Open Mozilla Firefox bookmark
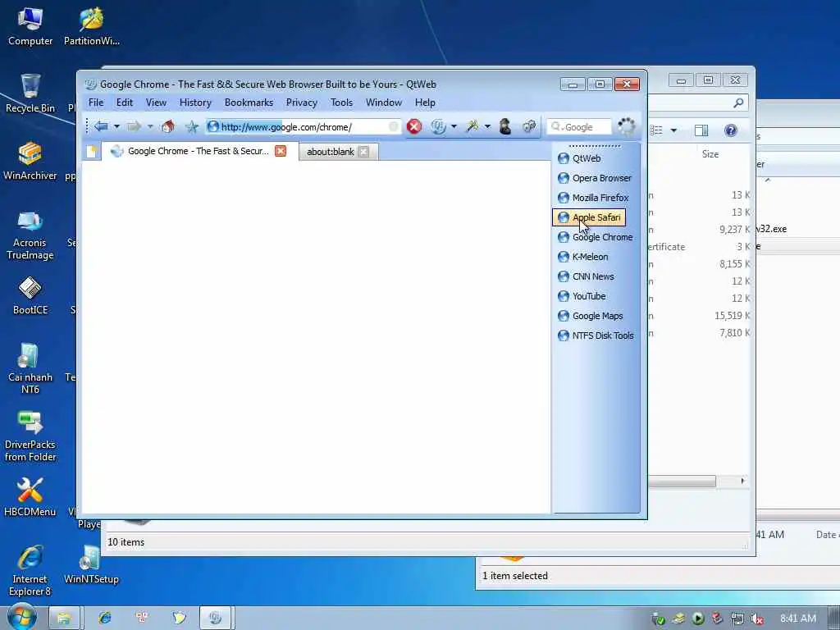This screenshot has width=840, height=630. pyautogui.click(x=593, y=198)
